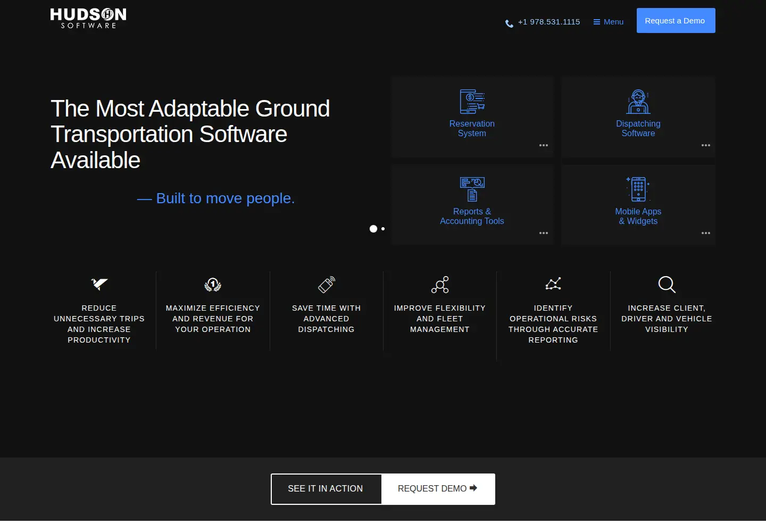This screenshot has width=766, height=532.
Task: Click the bird icon above Reduce Unnecessary Trips
Action: pos(99,284)
